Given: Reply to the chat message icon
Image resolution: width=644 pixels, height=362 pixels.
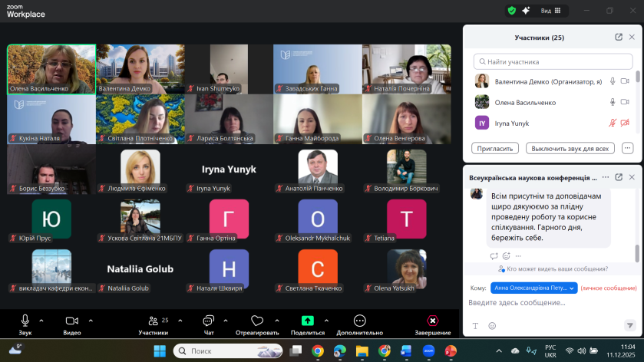Looking at the screenshot, I should tap(494, 256).
